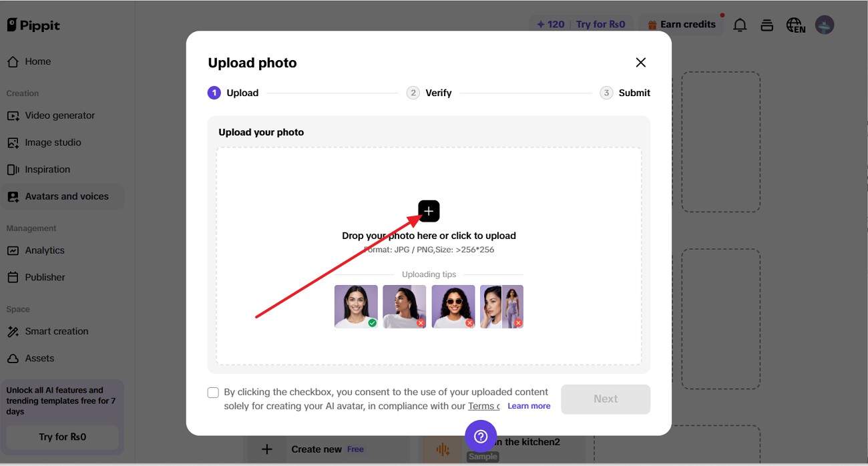Select Avatars and voices
Image resolution: width=868 pixels, height=466 pixels.
pyautogui.click(x=62, y=196)
